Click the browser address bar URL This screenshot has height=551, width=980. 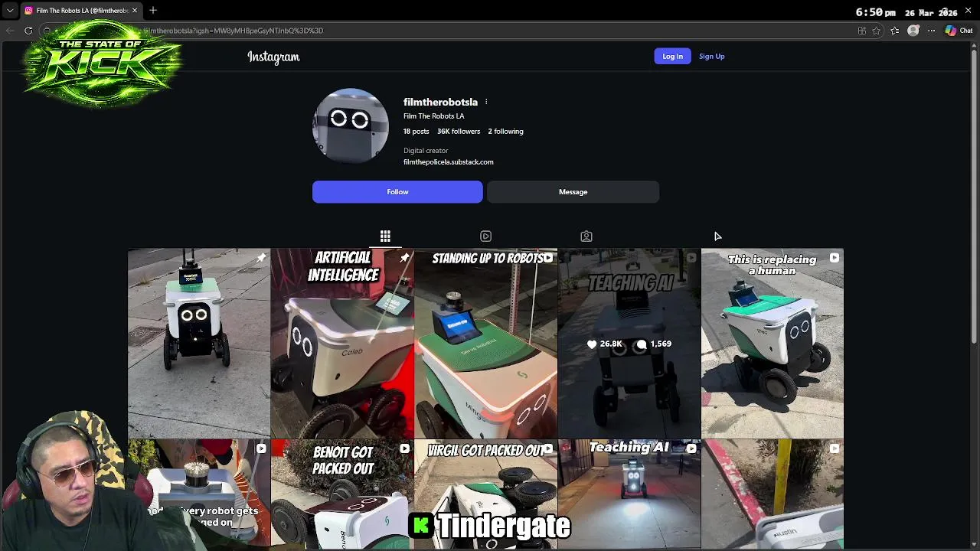click(234, 31)
